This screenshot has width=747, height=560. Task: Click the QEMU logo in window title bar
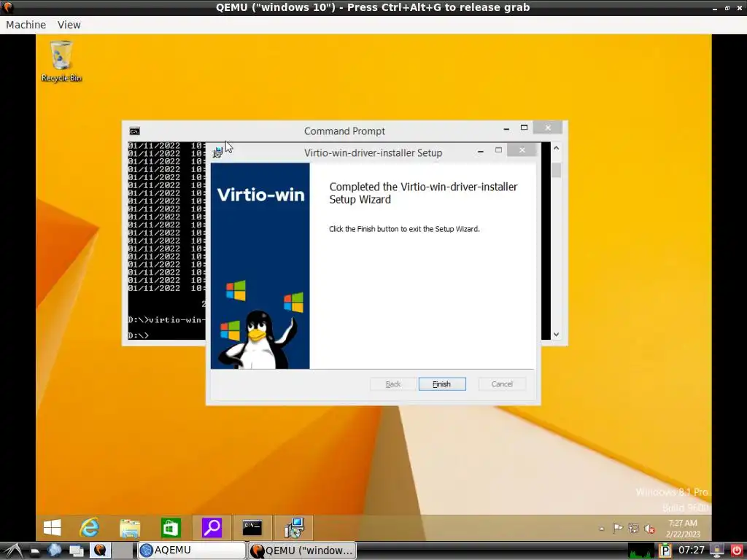[x=8, y=7]
